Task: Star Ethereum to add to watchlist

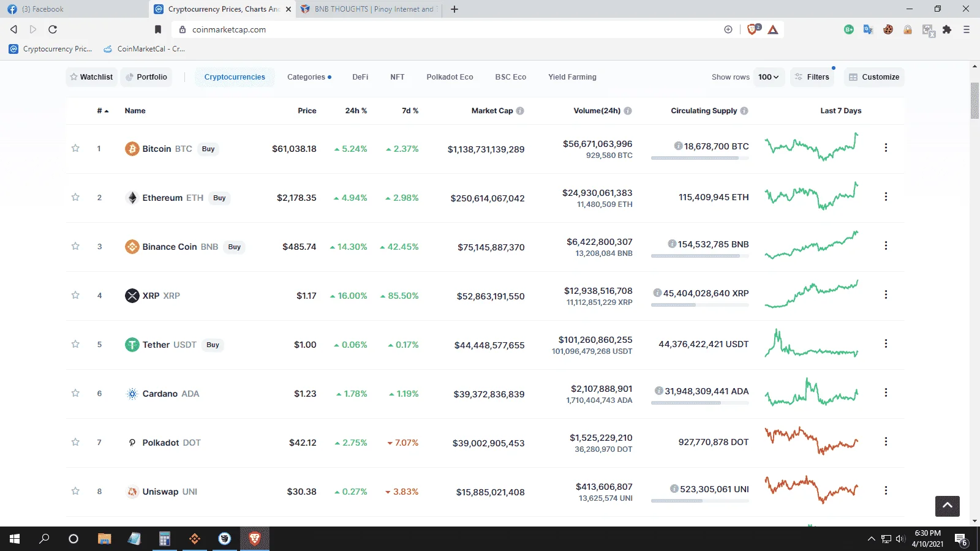Action: pos(75,197)
